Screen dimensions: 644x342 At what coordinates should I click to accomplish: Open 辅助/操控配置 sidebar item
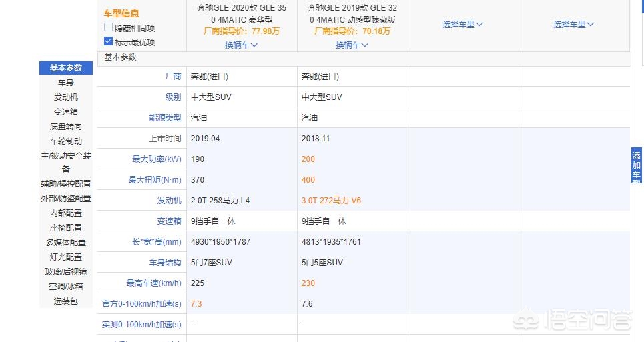[x=66, y=184]
